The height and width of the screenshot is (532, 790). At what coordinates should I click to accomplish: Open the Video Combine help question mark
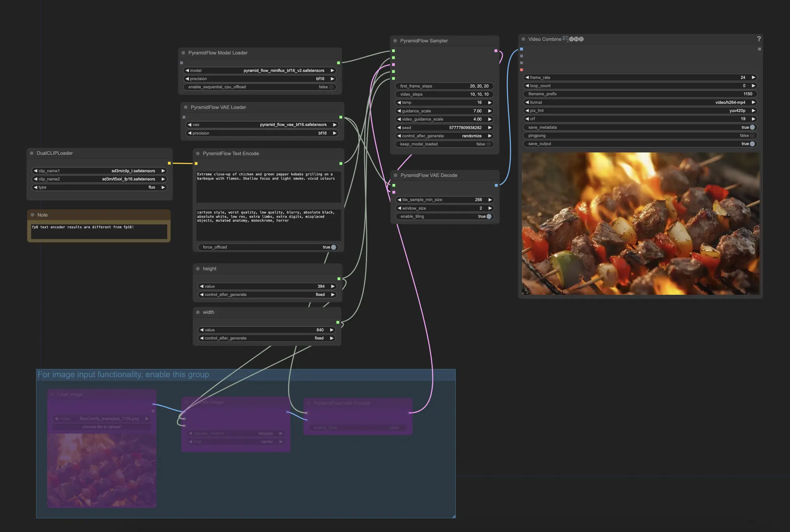pos(758,39)
